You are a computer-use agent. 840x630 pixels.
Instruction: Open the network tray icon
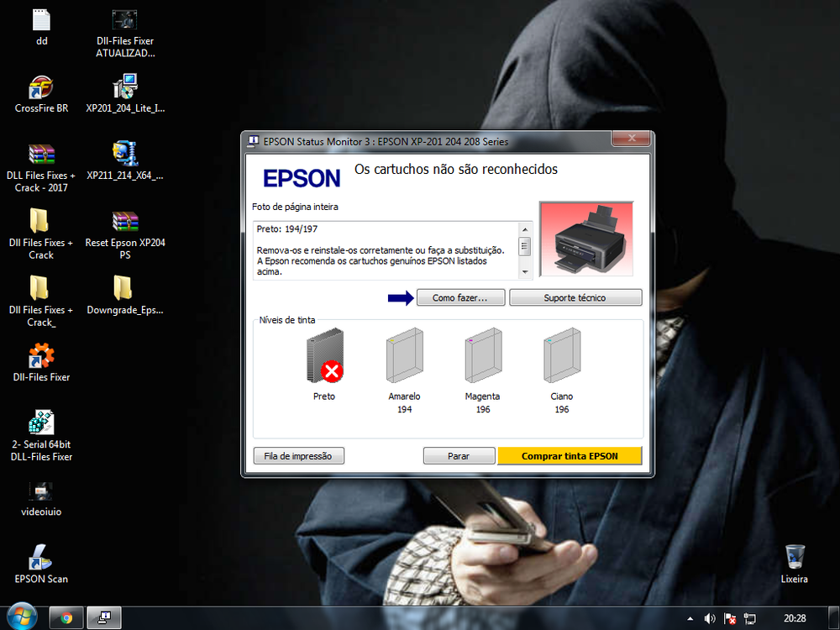(750, 619)
